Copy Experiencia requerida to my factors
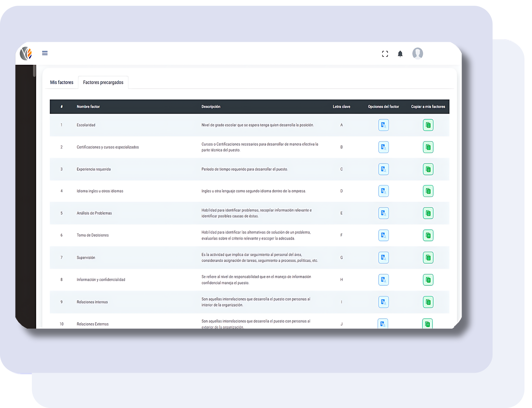 (428, 169)
